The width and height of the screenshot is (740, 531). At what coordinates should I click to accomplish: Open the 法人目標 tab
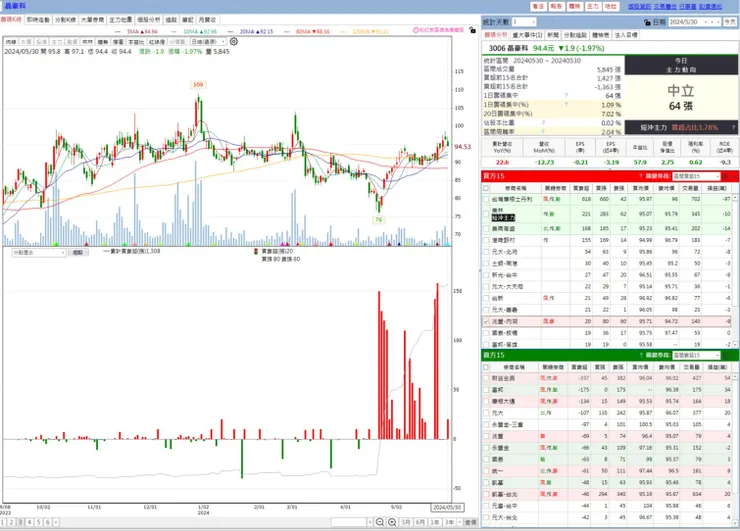pos(626,35)
